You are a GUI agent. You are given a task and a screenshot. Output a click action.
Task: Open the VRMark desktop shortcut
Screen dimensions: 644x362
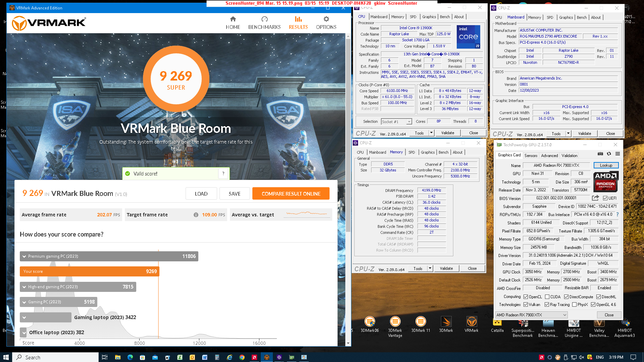pos(472,324)
